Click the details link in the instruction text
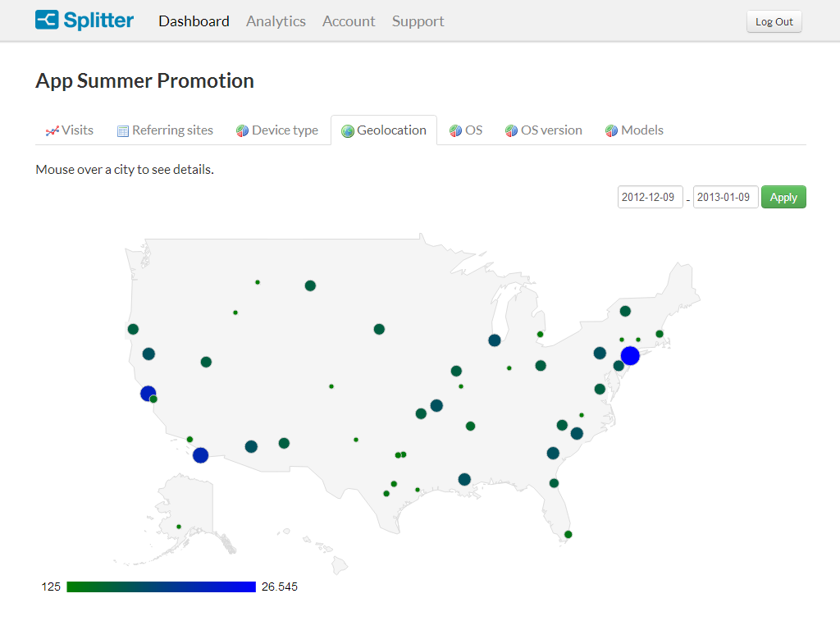This screenshot has width=840, height=630. [192, 169]
